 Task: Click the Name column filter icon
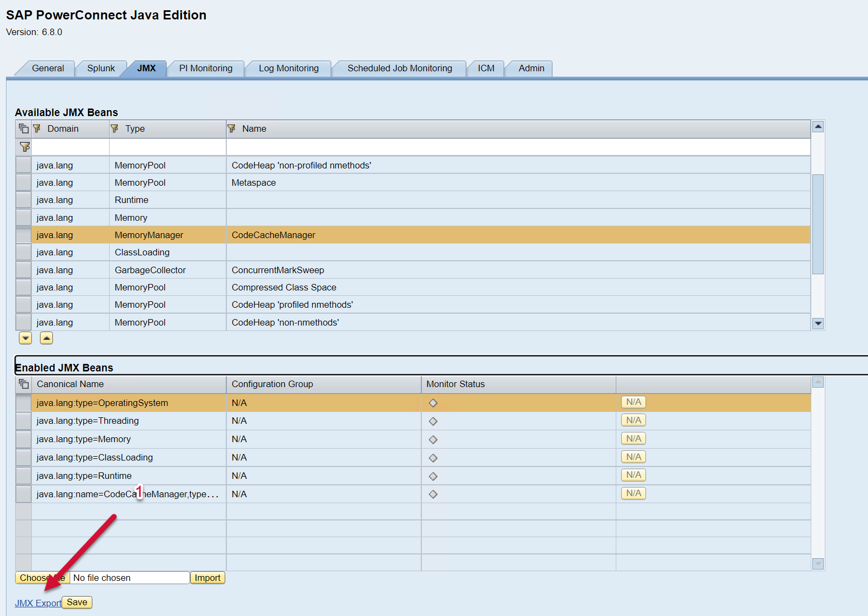pyautogui.click(x=232, y=128)
